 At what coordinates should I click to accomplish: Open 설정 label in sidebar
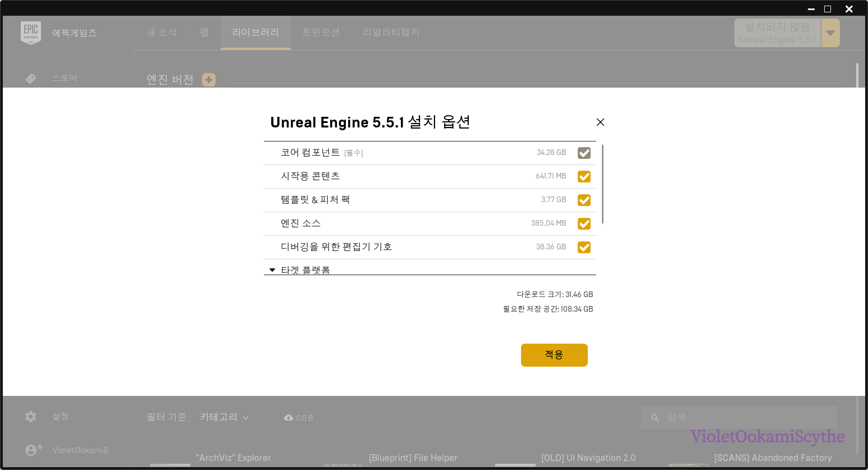point(61,416)
